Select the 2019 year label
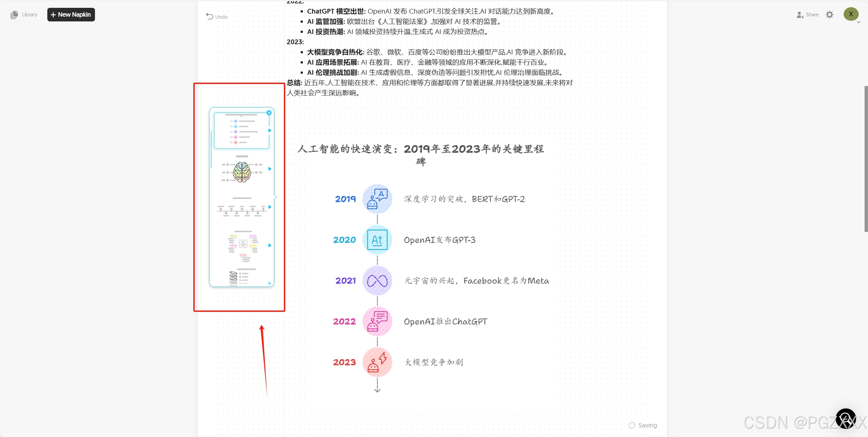Screen dimensions: 868x437 pos(345,199)
